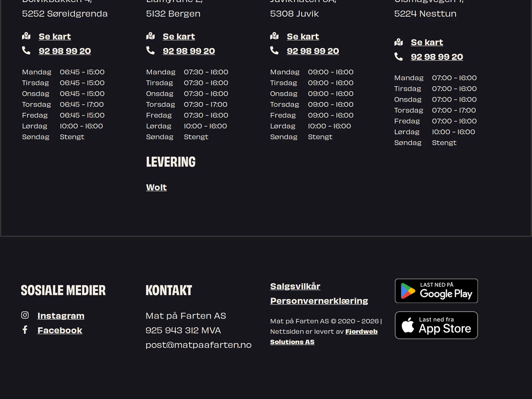The image size is (532, 399).
Task: Open the Instagram text link
Action: (61, 316)
